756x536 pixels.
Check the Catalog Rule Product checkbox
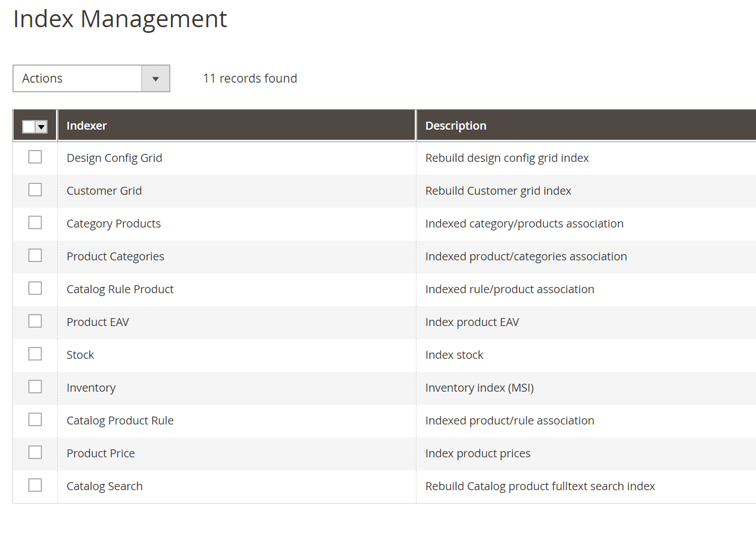[x=35, y=288]
